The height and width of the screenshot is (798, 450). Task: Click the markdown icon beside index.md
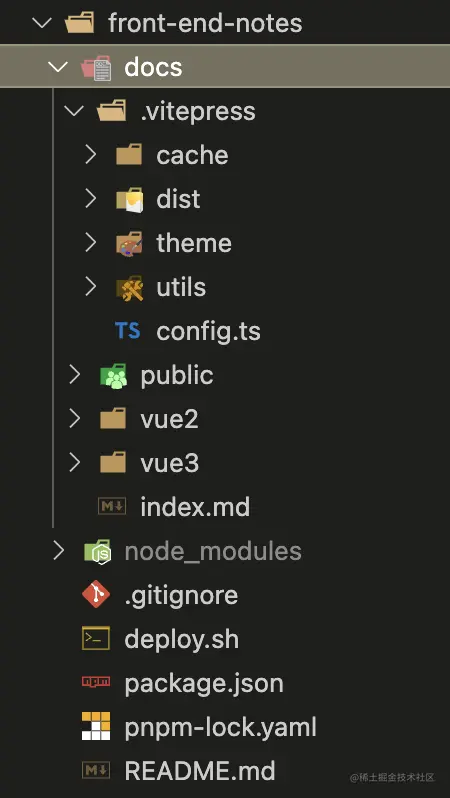pyautogui.click(x=112, y=506)
